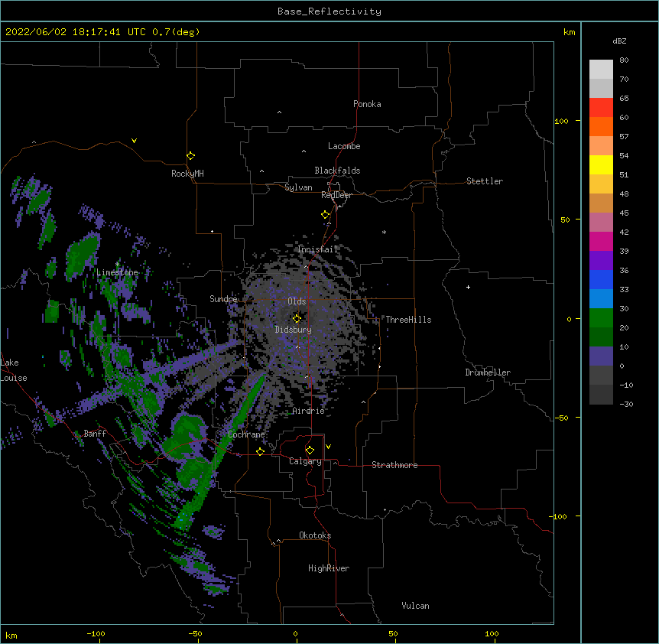The height and width of the screenshot is (644, 659).
Task: Click the white caret marker west of Ponoka
Action: 279,112
